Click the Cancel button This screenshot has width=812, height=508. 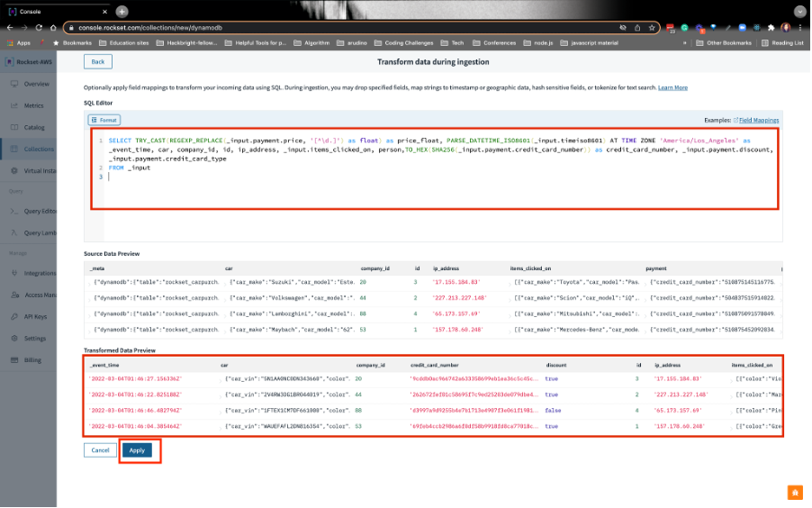(x=100, y=450)
